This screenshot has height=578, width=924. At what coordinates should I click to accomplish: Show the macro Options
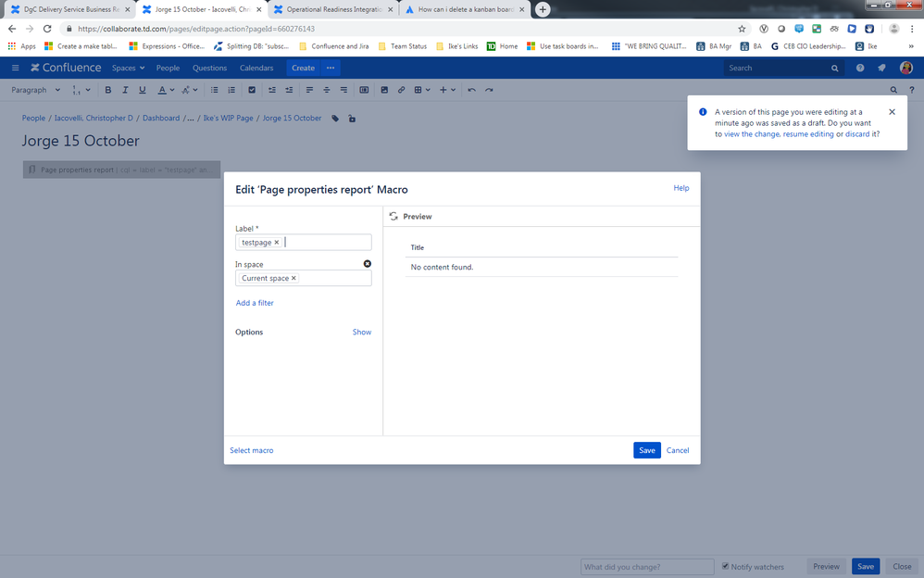coord(362,332)
